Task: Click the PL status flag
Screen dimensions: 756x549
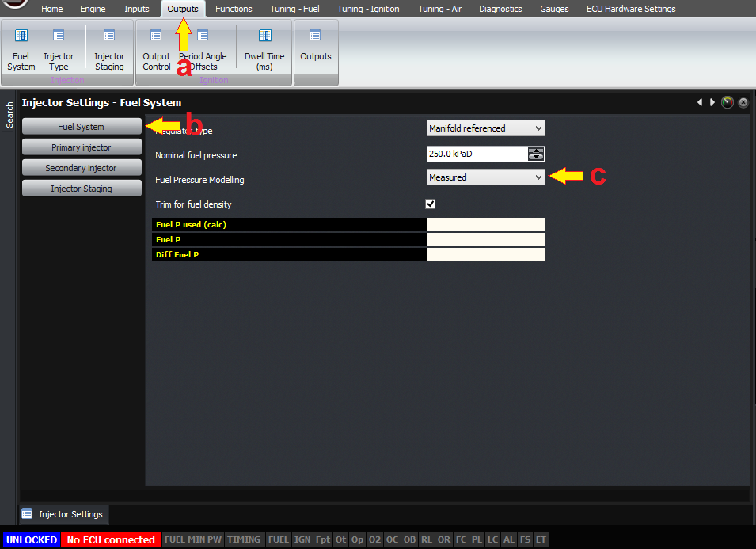Action: point(477,539)
